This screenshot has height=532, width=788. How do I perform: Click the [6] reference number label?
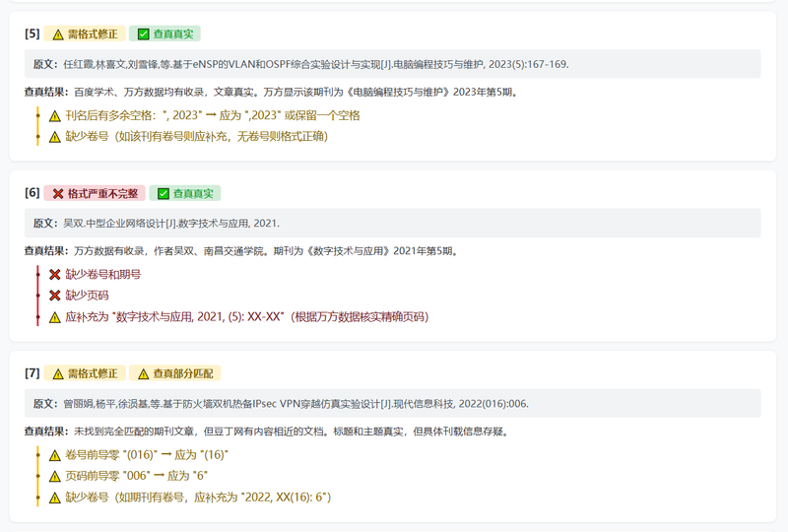[x=33, y=192]
